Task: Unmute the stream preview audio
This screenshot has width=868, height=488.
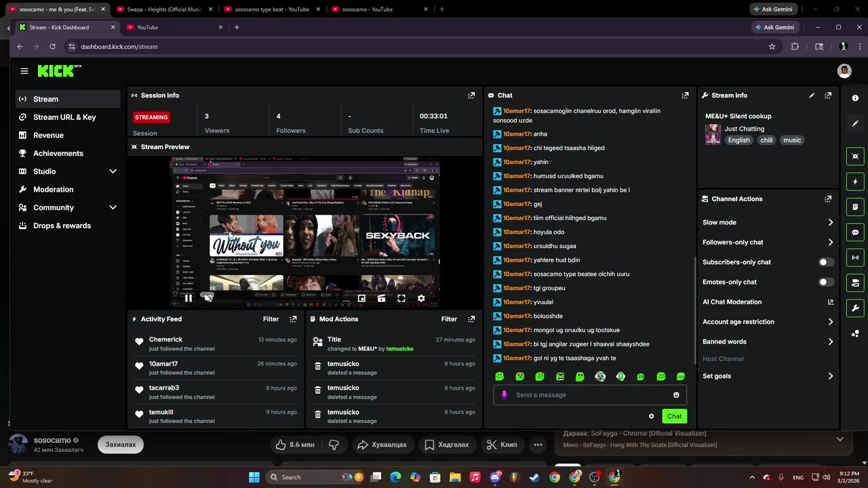Action: (209, 298)
